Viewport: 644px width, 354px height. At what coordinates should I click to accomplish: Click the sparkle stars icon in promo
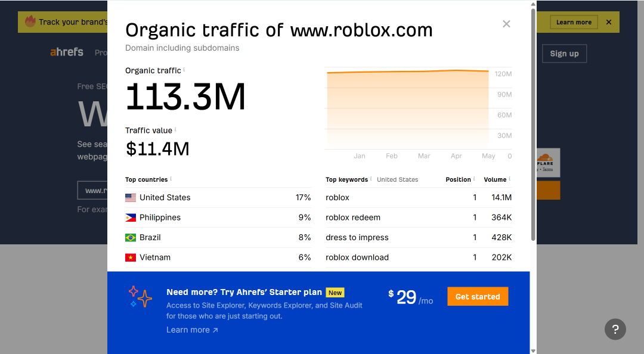click(x=140, y=297)
